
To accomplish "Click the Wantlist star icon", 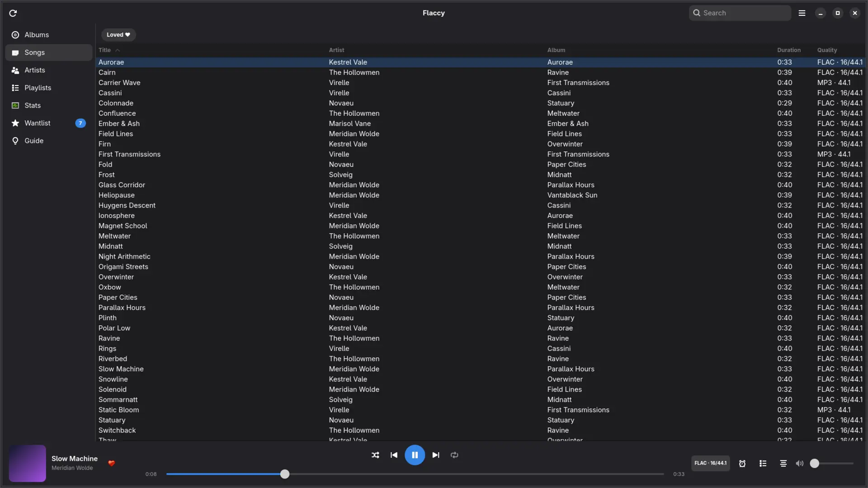I will click(15, 123).
